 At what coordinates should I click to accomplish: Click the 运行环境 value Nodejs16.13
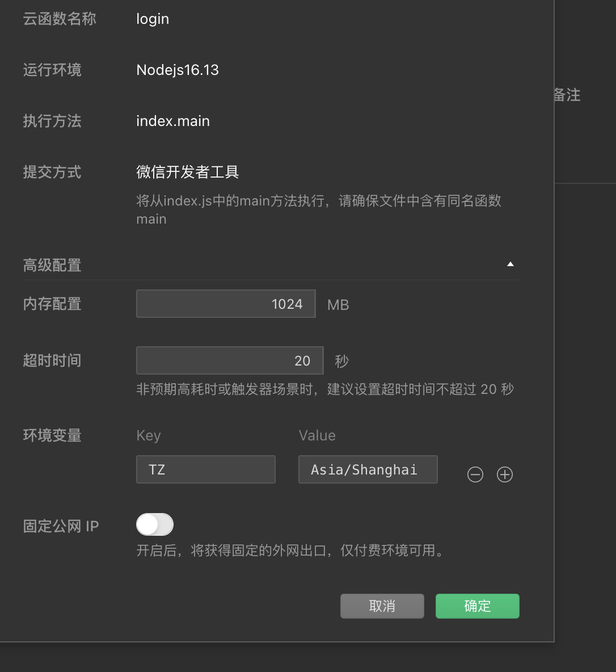[x=177, y=70]
